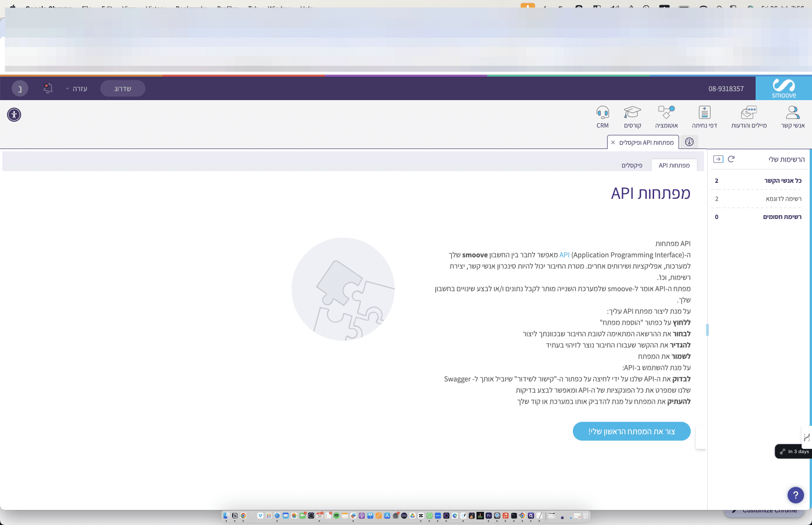The width and height of the screenshot is (812, 525).
Task: Open the אוטומציה automation icon
Action: tap(666, 117)
